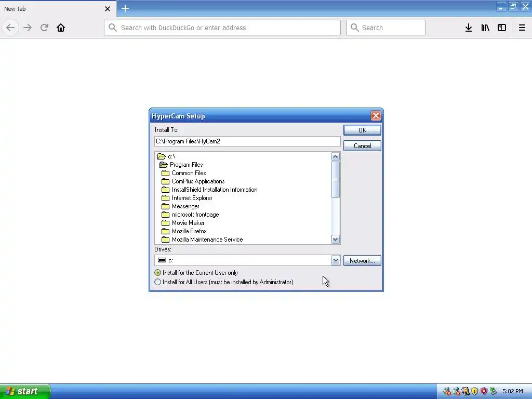Select the Program Files folder
Image resolution: width=532 pixels, height=399 pixels.
[181, 165]
